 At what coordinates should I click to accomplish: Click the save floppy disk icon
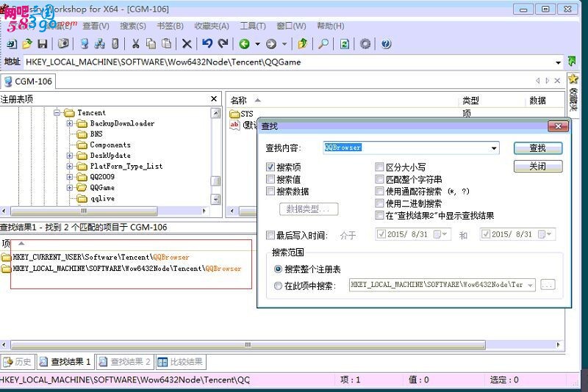click(43, 44)
